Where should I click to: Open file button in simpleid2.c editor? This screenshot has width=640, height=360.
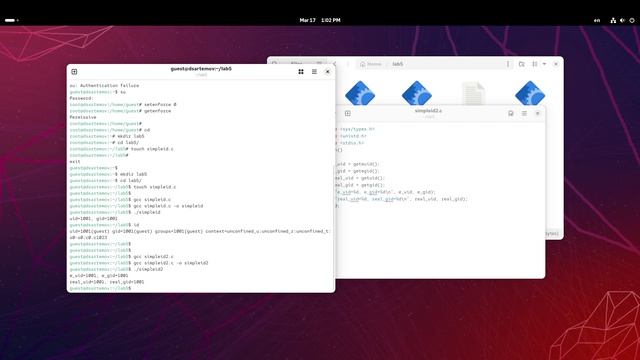point(348,113)
